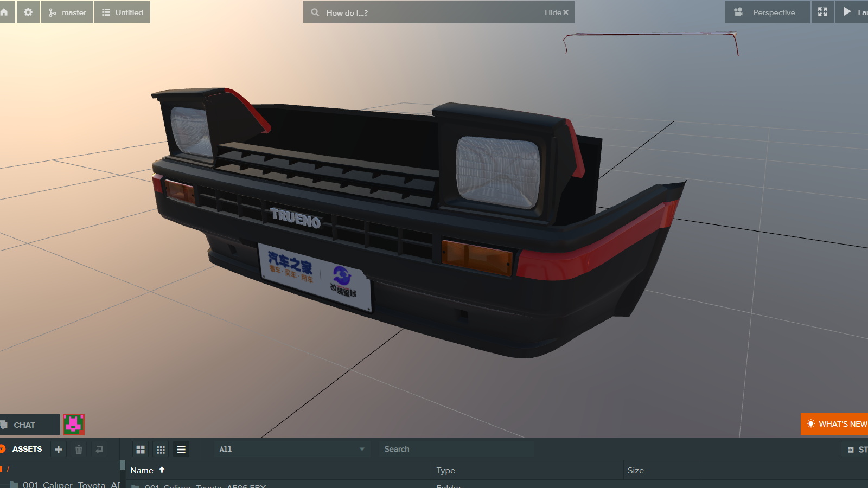The image size is (868, 488).
Task: Sort assets by Size column
Action: click(662, 470)
